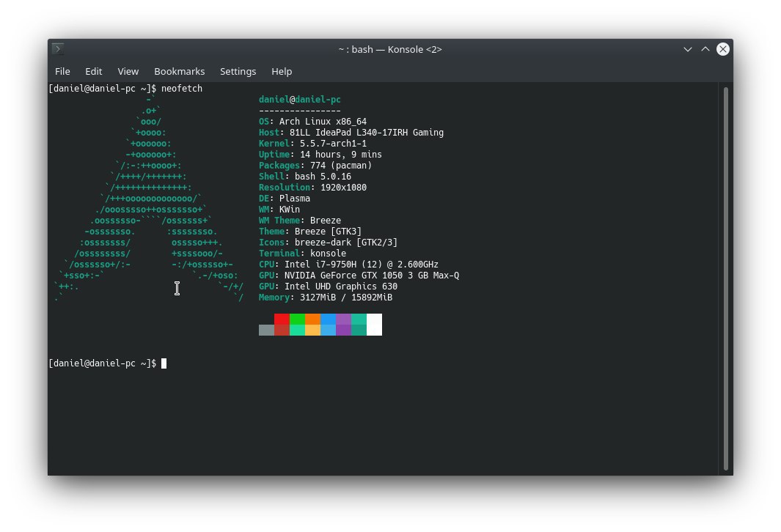Open the File menu
Image resolution: width=781 pixels, height=532 pixels.
coord(62,72)
